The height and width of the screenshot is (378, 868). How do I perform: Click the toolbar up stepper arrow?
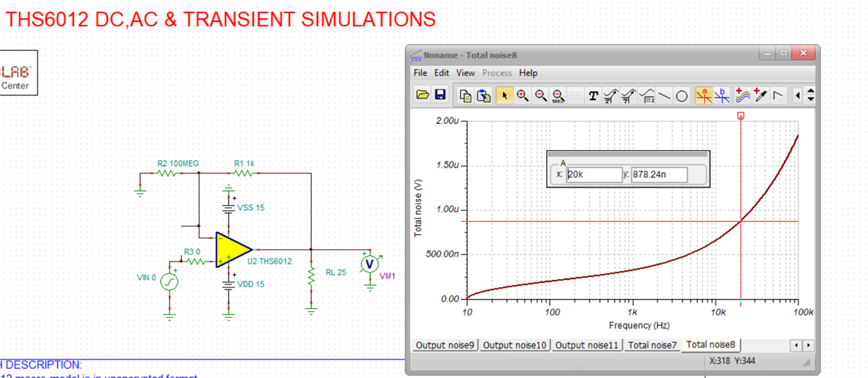point(810,91)
